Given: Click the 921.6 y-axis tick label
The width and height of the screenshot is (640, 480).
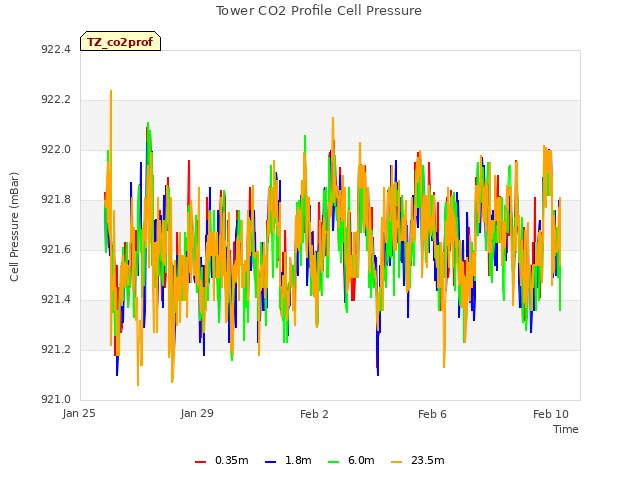Looking at the screenshot, I should (x=56, y=249).
